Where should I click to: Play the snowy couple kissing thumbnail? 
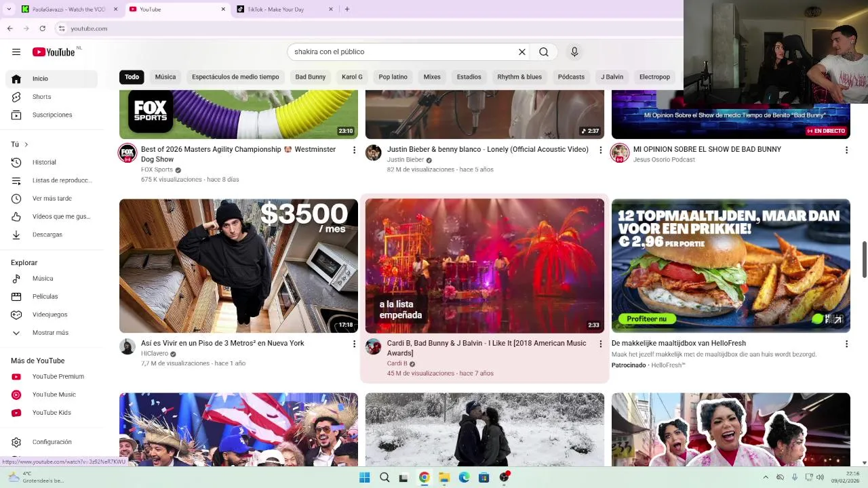[485, 430]
